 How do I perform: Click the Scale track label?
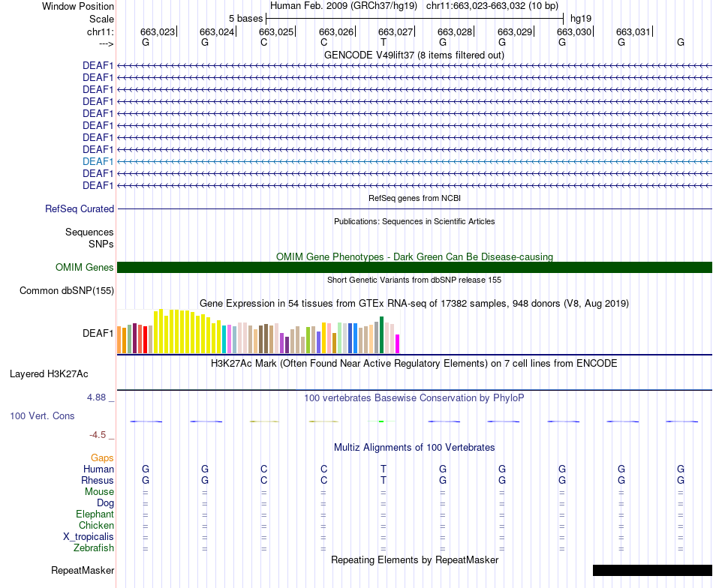tap(101, 19)
